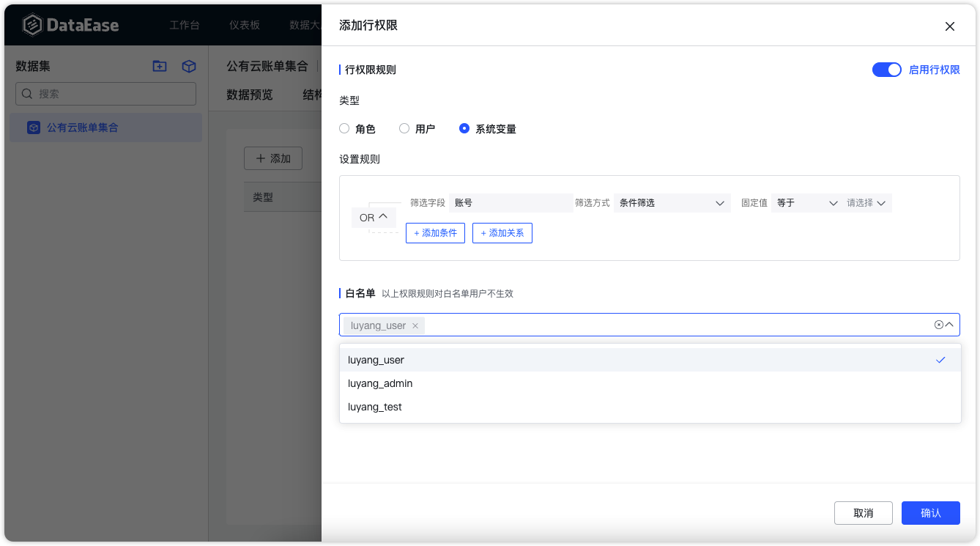Image resolution: width=980 pixels, height=546 pixels.
Task: Toggle the 启用行权限 switch
Action: coord(886,70)
